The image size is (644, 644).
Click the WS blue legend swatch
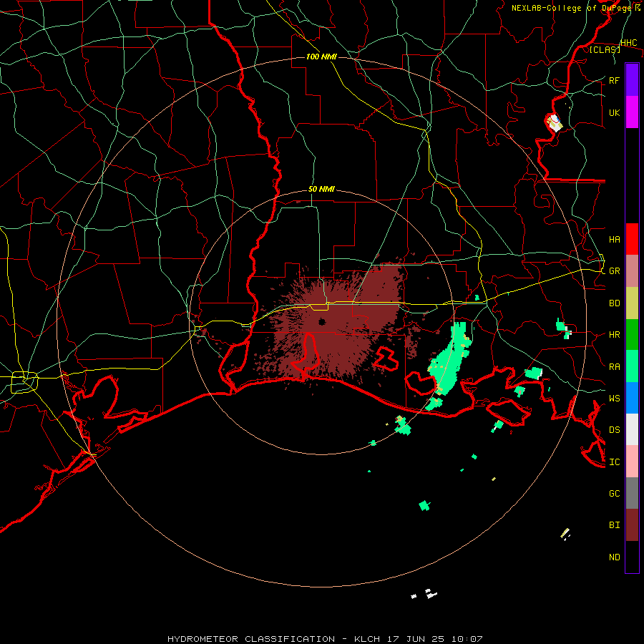pos(632,398)
